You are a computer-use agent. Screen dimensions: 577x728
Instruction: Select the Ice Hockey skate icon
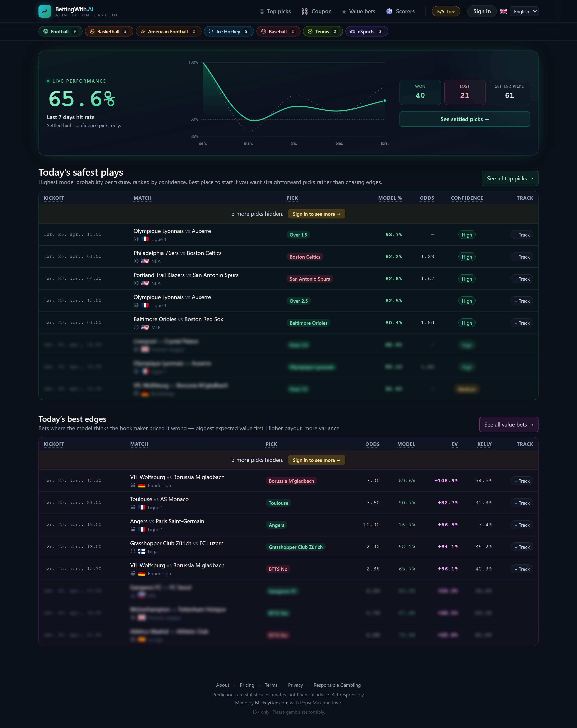(x=211, y=32)
